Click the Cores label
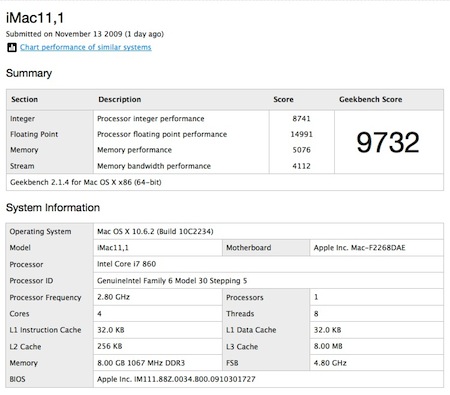450x395 pixels. 19,314
